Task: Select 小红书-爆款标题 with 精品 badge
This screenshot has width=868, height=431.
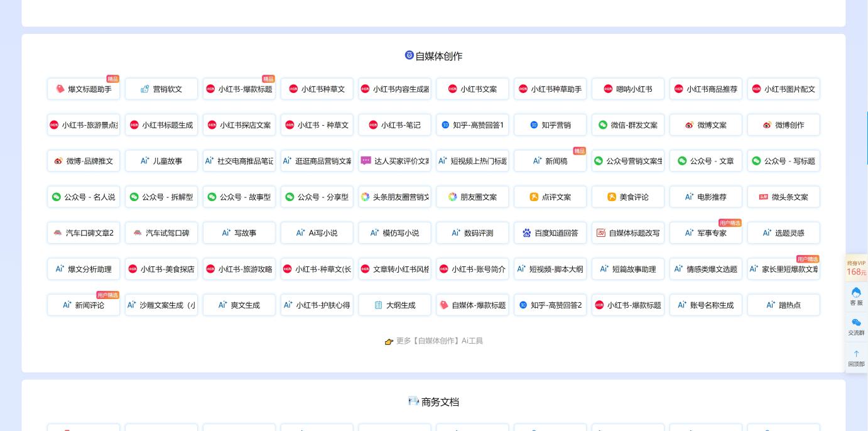Action: pos(239,89)
